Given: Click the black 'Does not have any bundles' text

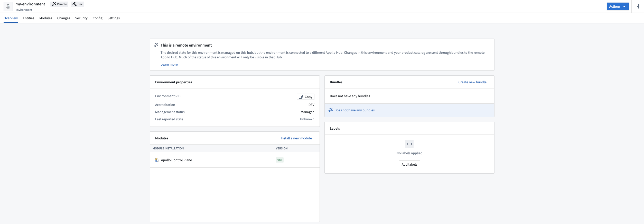Looking at the screenshot, I should pyautogui.click(x=350, y=96).
